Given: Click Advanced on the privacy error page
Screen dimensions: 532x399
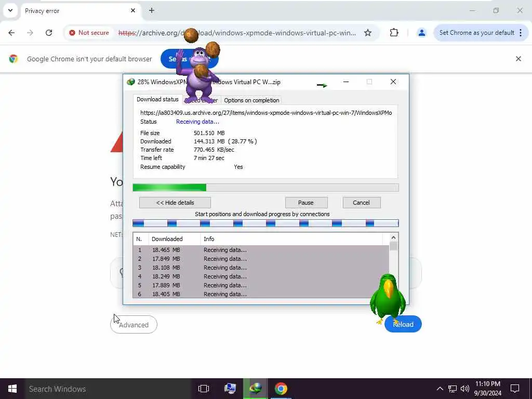Looking at the screenshot, I should click(134, 325).
